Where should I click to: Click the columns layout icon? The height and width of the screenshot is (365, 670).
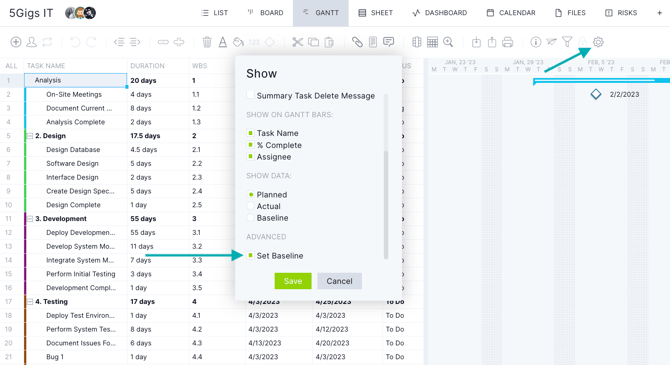(417, 42)
